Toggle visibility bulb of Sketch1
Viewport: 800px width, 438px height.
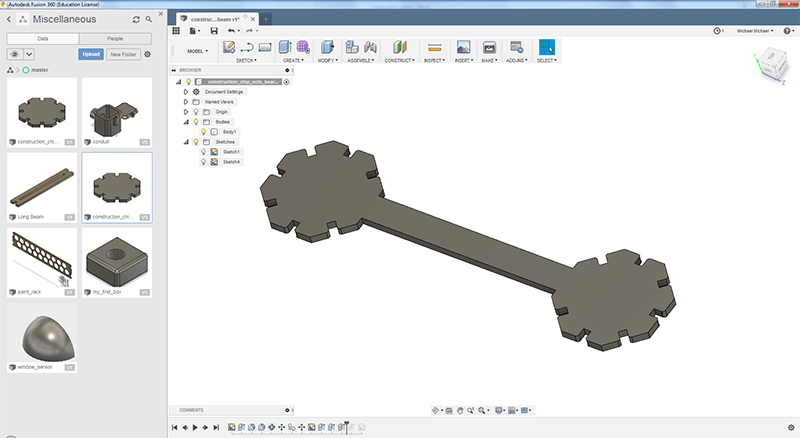tap(204, 152)
